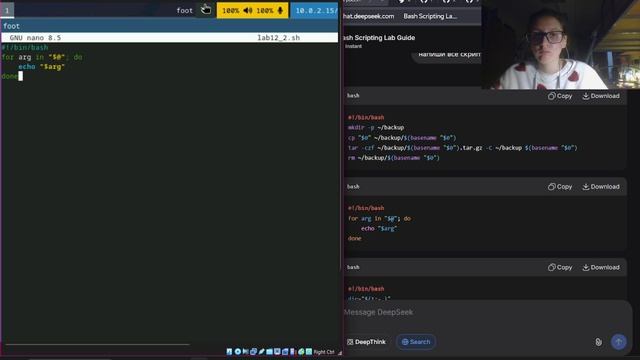Download the for-loop arg script block
Screen dimensions: 640x360
coord(601,187)
